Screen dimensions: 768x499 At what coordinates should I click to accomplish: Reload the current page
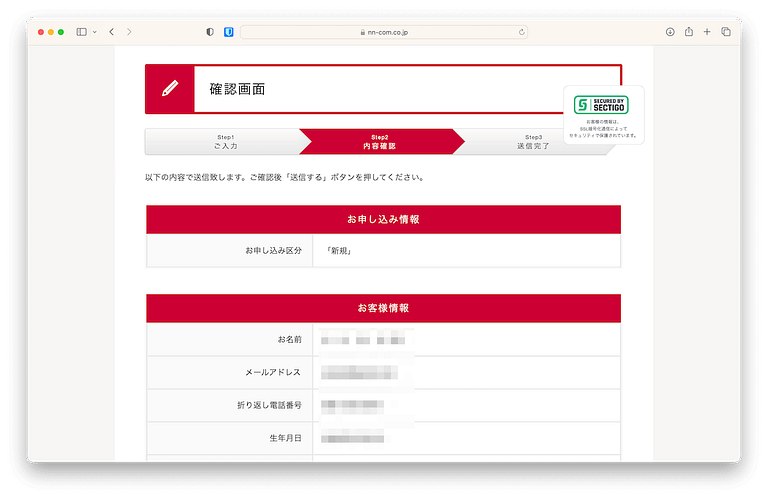(522, 32)
